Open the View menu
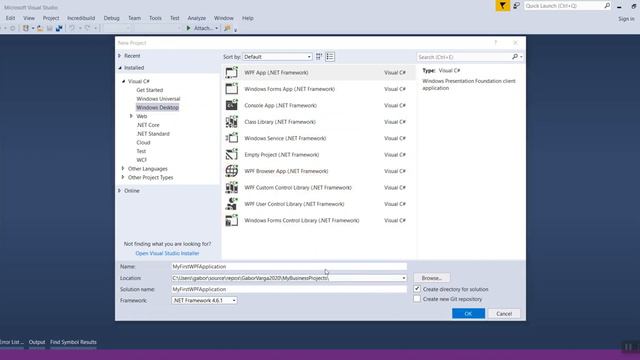 [29, 18]
